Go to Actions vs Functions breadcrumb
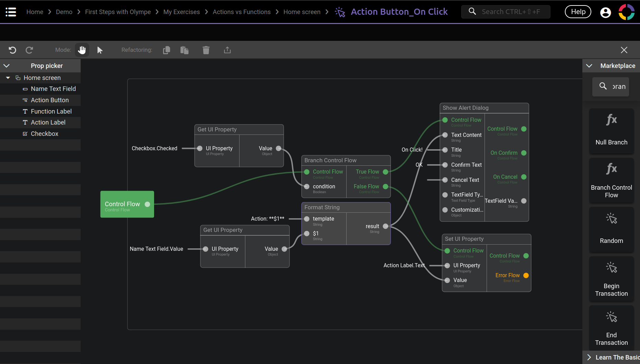 242,12
